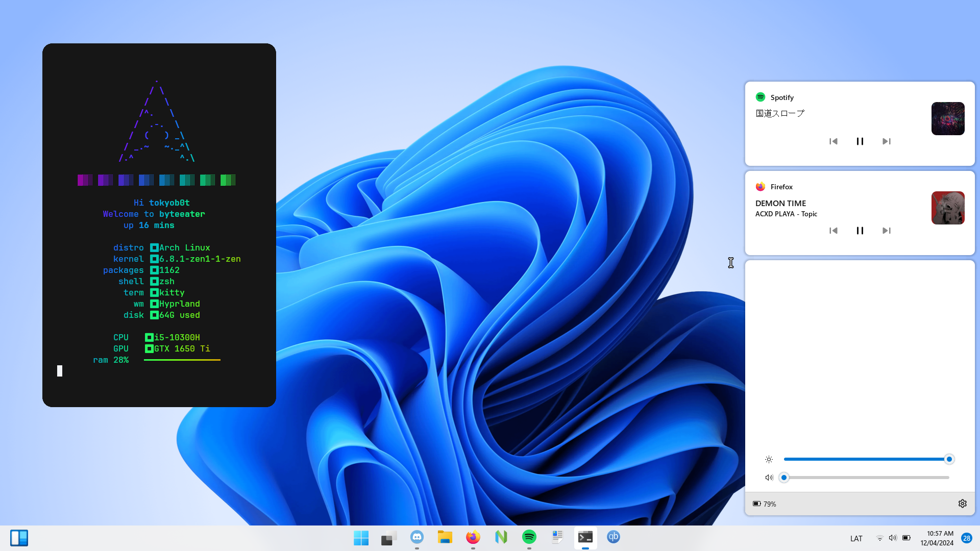The width and height of the screenshot is (980, 551).
Task: Open settings gear in quick panel
Action: pyautogui.click(x=963, y=504)
